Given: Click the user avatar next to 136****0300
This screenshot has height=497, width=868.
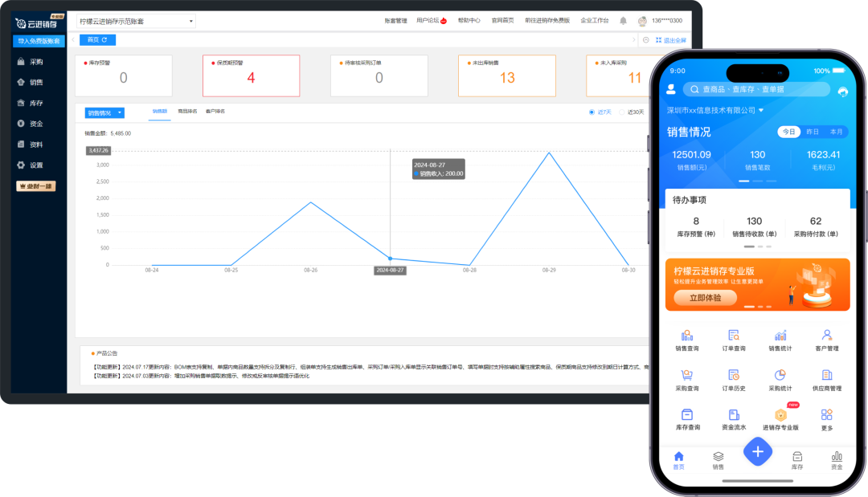Looking at the screenshot, I should pos(642,21).
